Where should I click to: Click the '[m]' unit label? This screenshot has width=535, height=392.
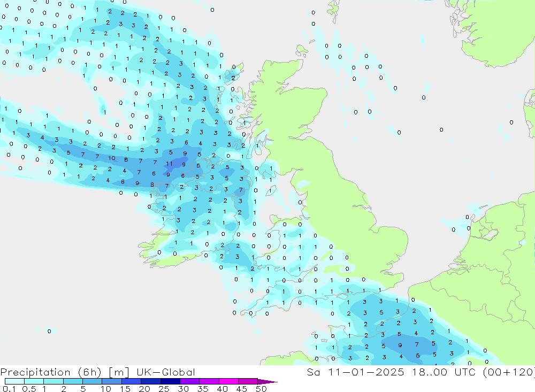click(119, 372)
